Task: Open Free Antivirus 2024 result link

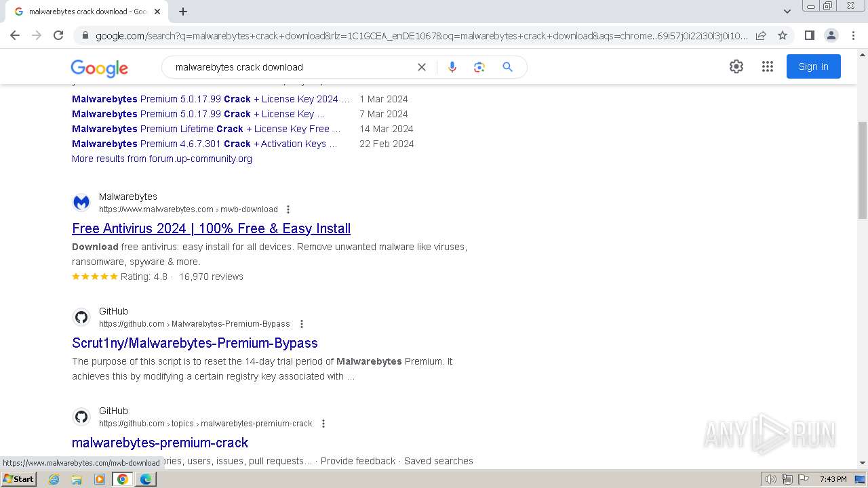Action: point(211,228)
